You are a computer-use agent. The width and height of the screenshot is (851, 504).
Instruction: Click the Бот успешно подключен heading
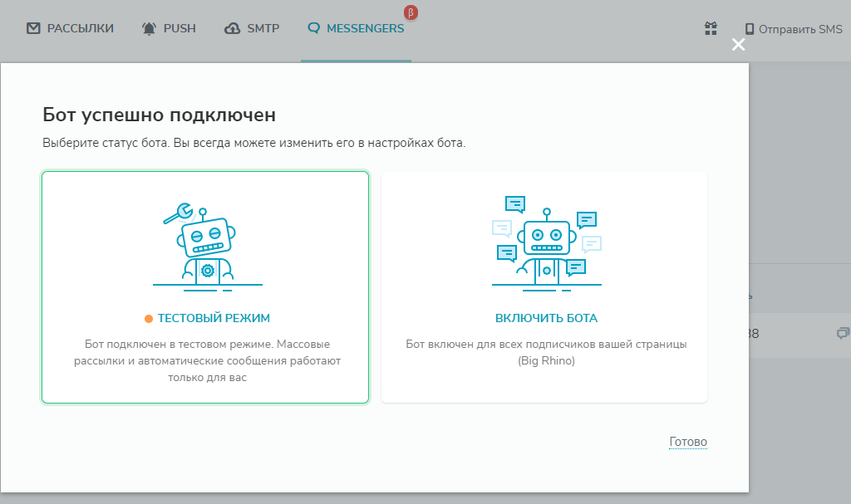(159, 115)
